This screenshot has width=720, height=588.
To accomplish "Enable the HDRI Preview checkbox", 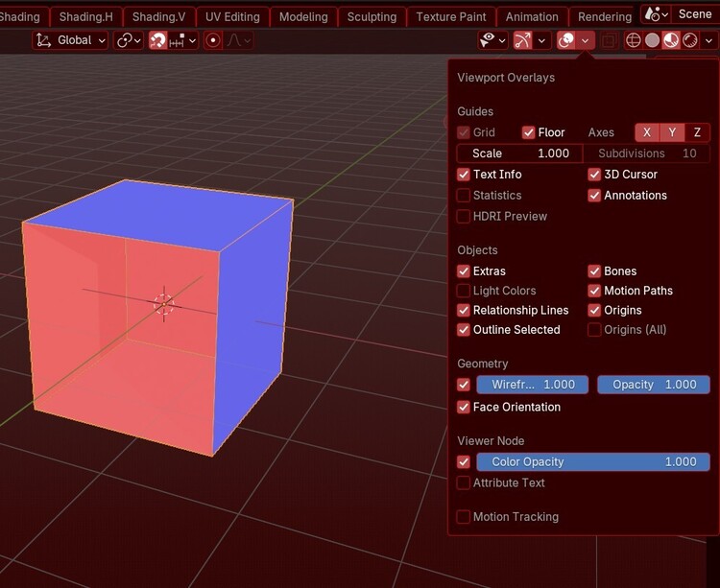I will pos(464,216).
